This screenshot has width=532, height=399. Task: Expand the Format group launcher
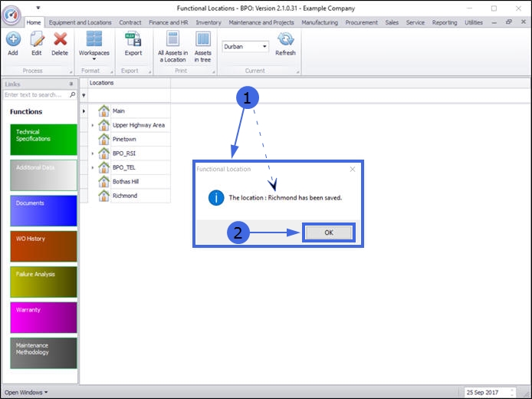coord(112,72)
